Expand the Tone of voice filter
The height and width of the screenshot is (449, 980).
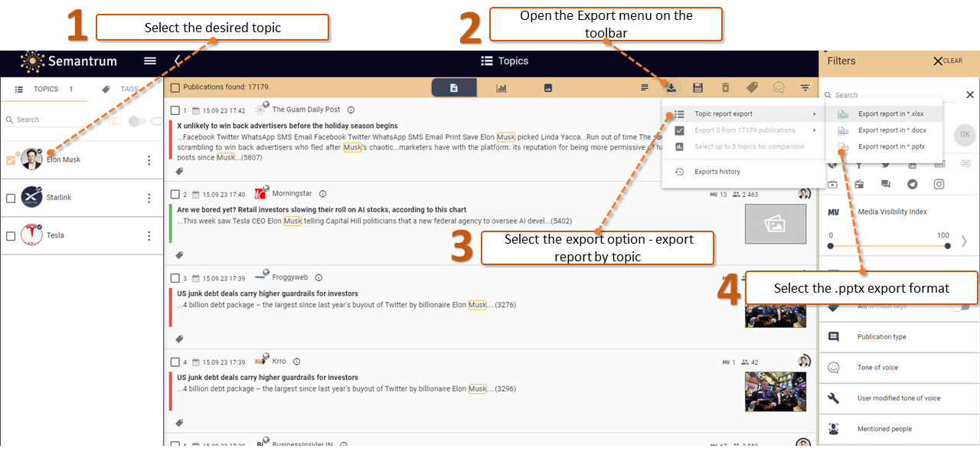(x=899, y=368)
